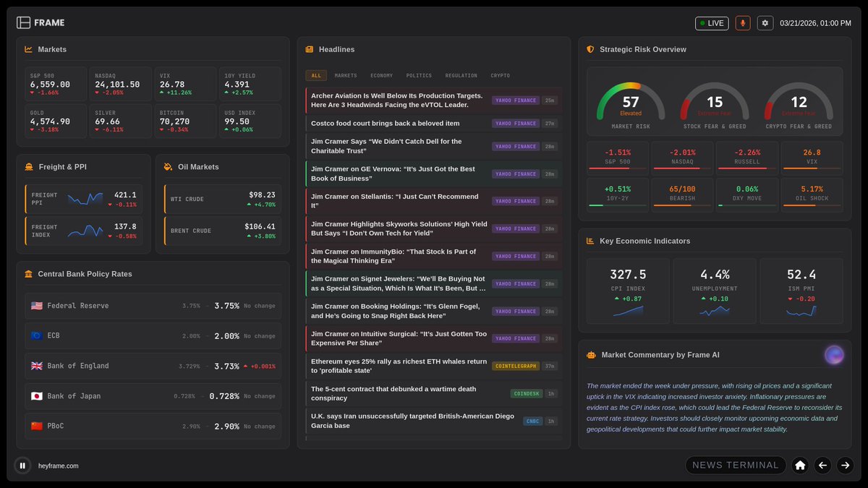Viewport: 868px width, 488px height.
Task: Open the VIX 26.78 market card
Action: [x=185, y=83]
